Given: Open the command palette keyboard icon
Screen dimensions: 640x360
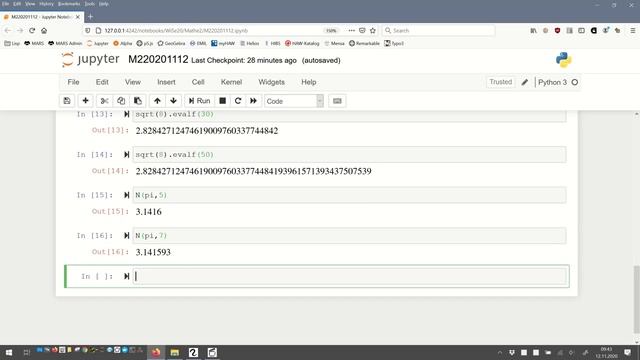Looking at the screenshot, I should [337, 101].
